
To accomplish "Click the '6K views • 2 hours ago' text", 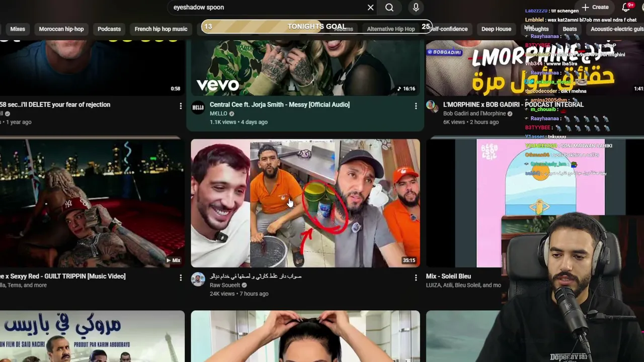I will (471, 122).
